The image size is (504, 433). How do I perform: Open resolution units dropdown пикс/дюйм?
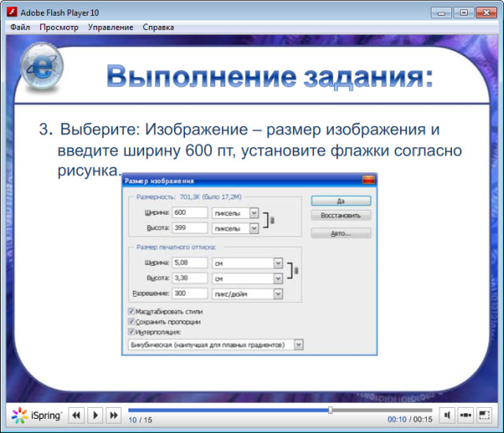pyautogui.click(x=278, y=294)
